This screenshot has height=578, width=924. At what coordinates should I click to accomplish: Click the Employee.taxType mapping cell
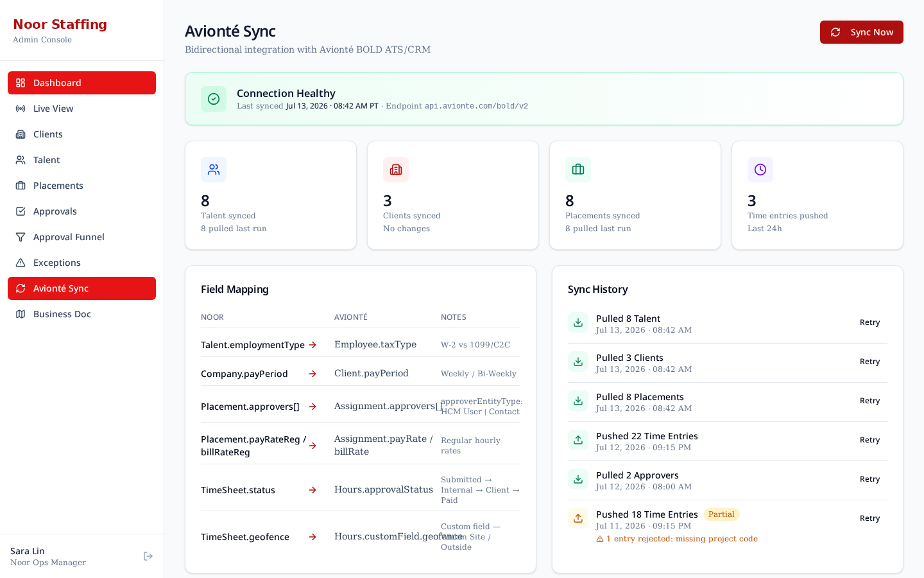coord(375,344)
